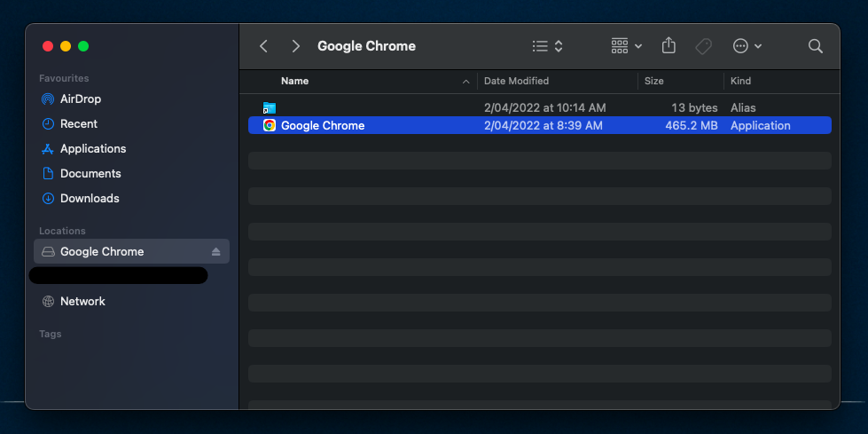The height and width of the screenshot is (434, 868).
Task: Click the Share toolbar icon
Action: (669, 45)
